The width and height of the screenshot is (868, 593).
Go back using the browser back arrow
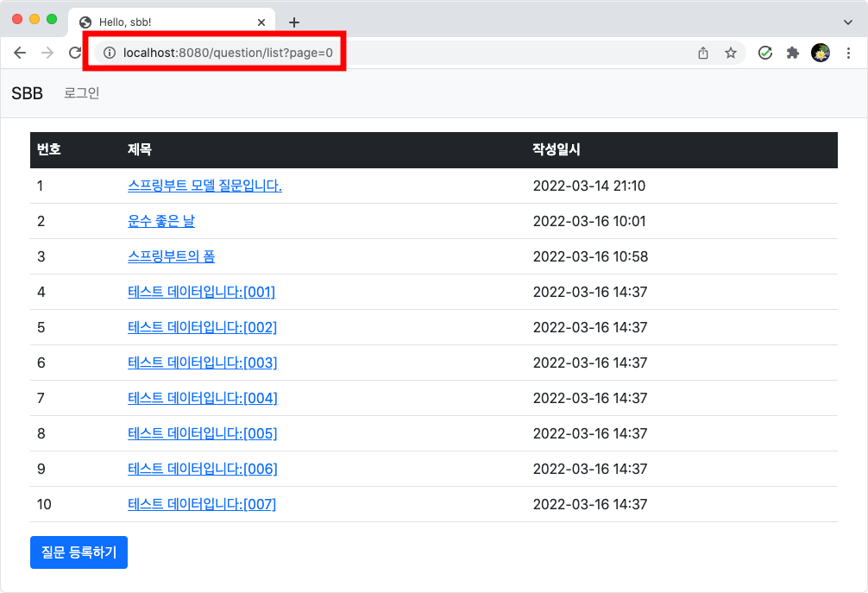pos(20,53)
